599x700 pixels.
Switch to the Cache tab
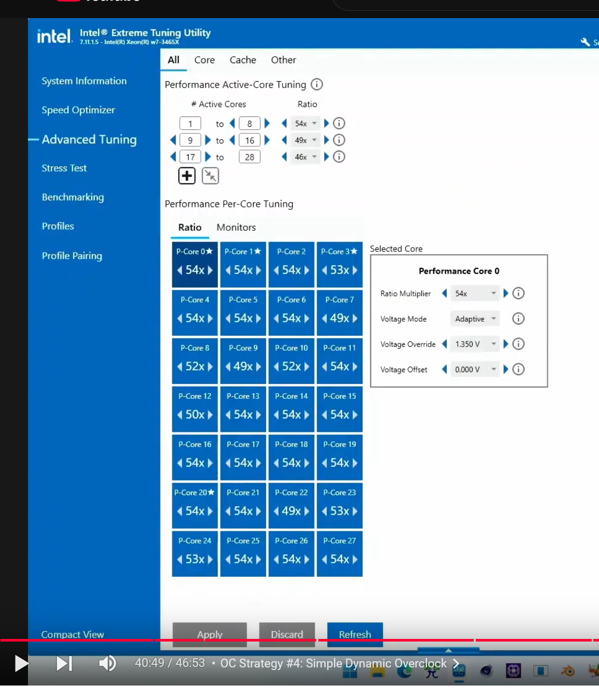coord(243,60)
